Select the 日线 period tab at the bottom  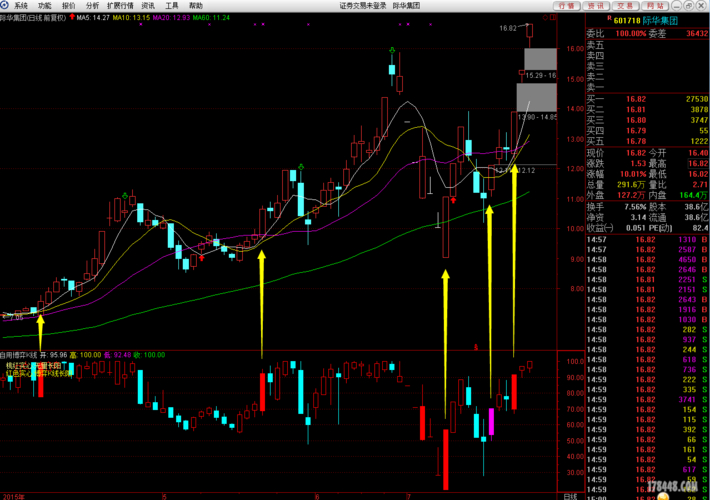(x=571, y=496)
